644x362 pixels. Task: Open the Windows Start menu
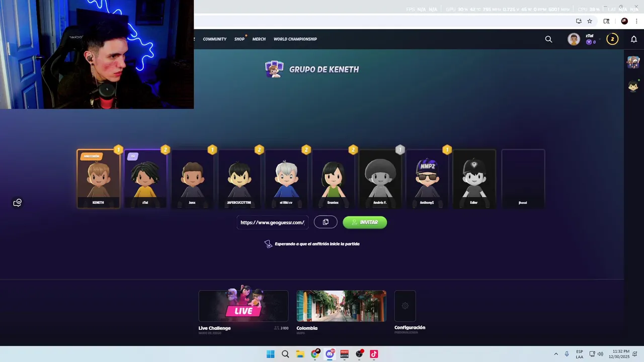[x=270, y=354]
